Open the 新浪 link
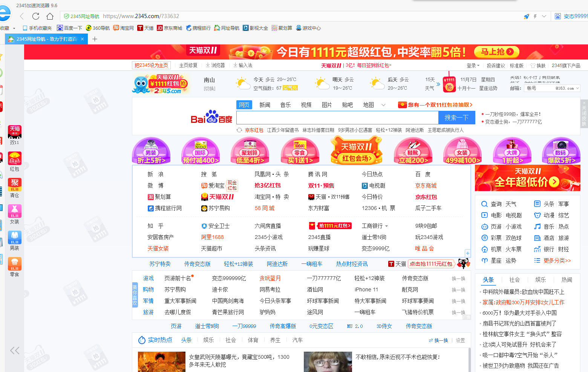 (155, 174)
